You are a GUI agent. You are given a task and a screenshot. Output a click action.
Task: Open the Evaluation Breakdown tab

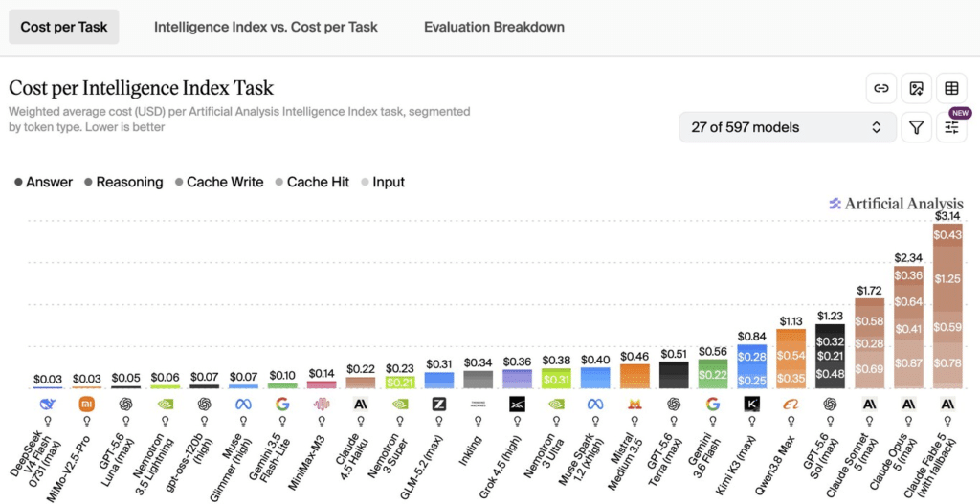pos(494,27)
